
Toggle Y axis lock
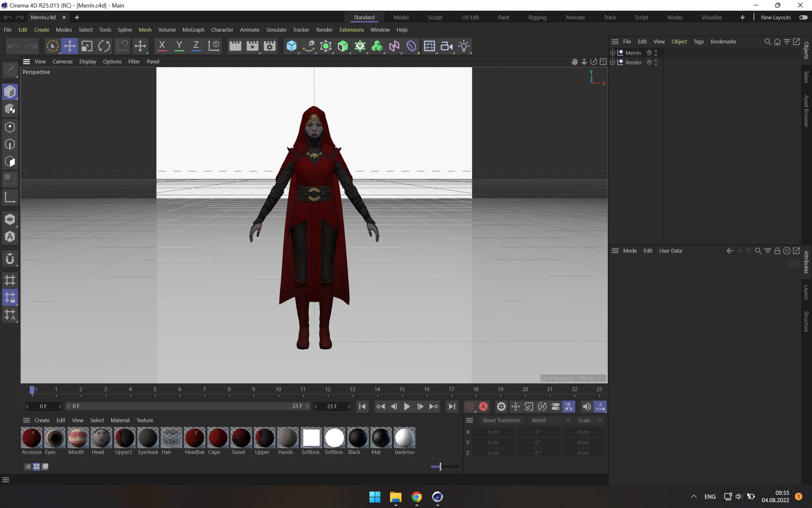179,46
